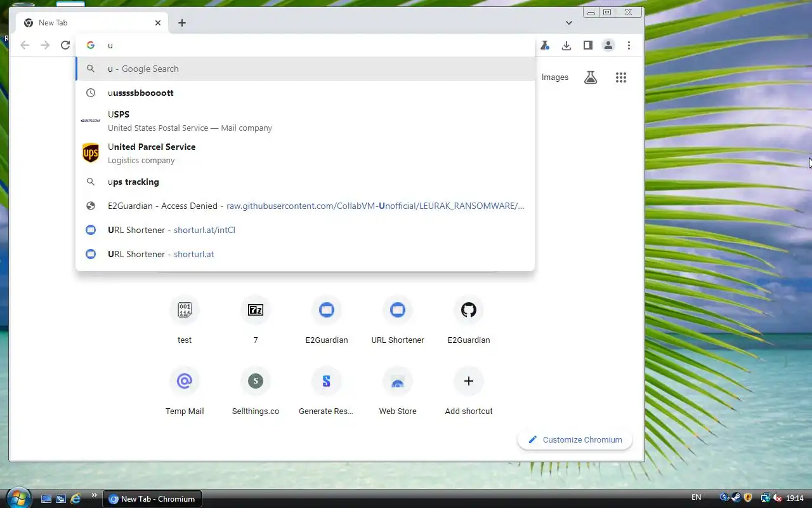
Task: Click muted volume tray icon
Action: [x=777, y=498]
